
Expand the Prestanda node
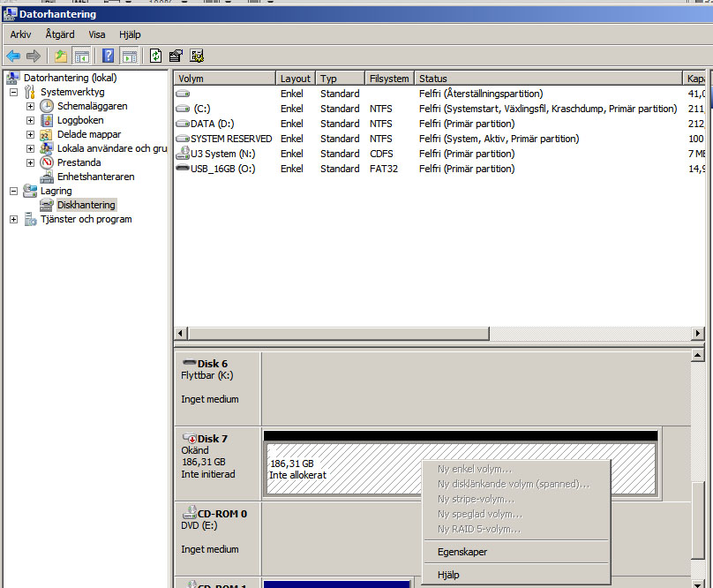(31, 162)
